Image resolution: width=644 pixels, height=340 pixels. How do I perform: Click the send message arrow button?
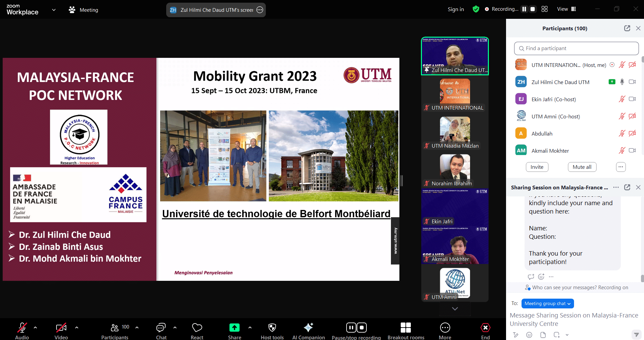(x=636, y=335)
